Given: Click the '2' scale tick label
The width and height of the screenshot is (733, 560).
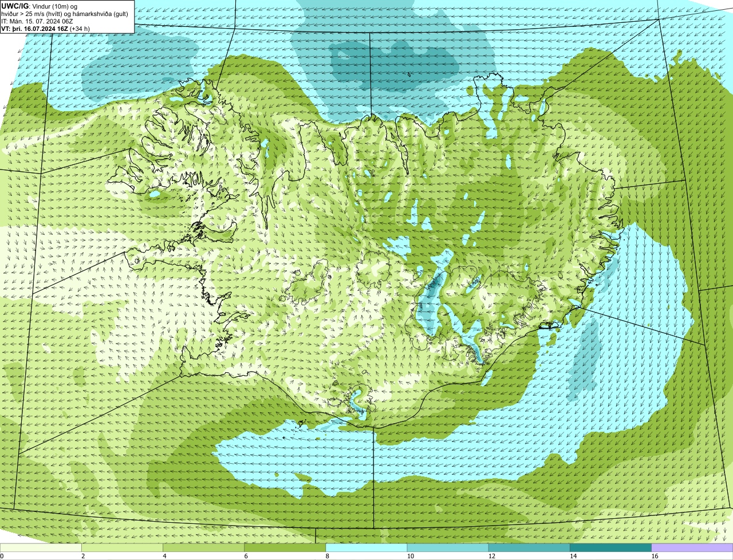Looking at the screenshot, I should tap(83, 556).
